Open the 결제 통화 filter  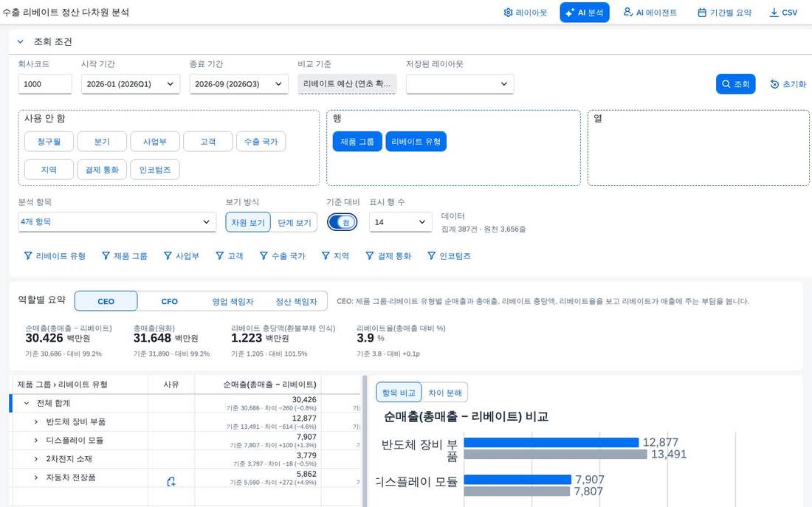point(388,256)
